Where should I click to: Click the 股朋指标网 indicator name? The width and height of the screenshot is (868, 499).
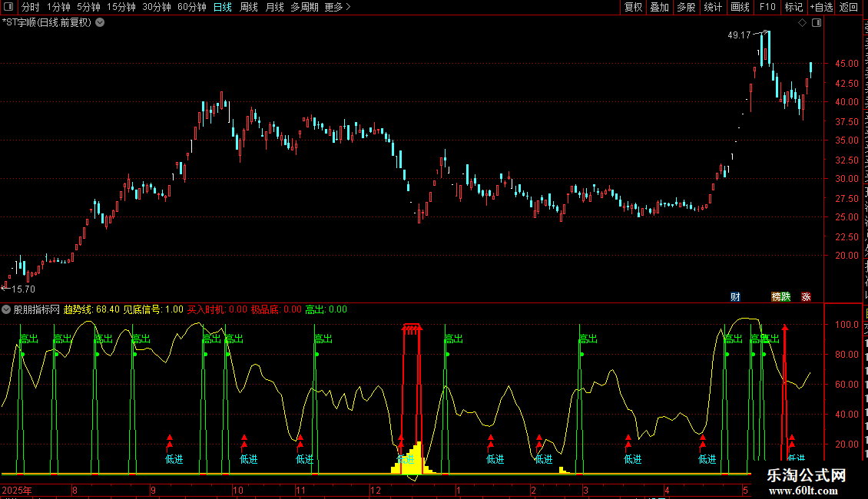click(x=37, y=310)
